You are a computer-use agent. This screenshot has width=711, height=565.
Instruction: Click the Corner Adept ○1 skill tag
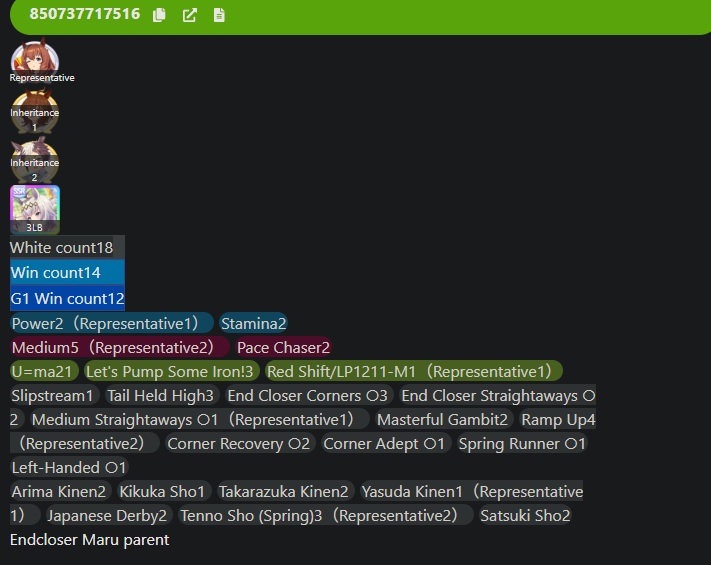pyautogui.click(x=386, y=443)
